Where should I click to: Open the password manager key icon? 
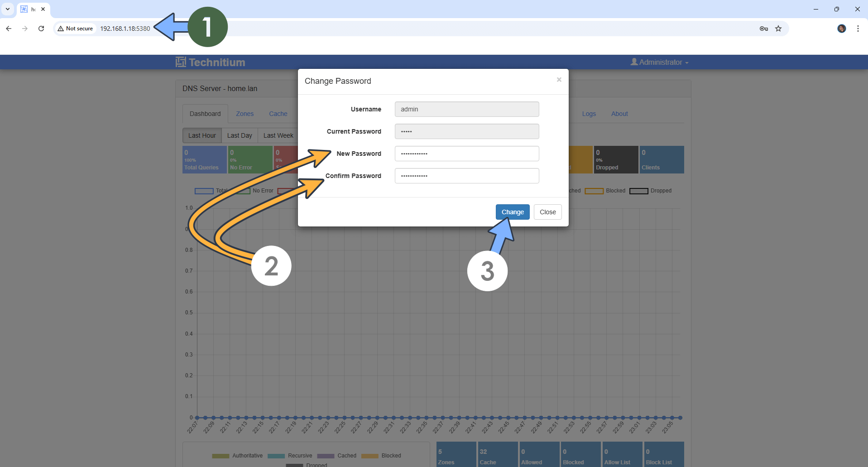click(x=764, y=29)
